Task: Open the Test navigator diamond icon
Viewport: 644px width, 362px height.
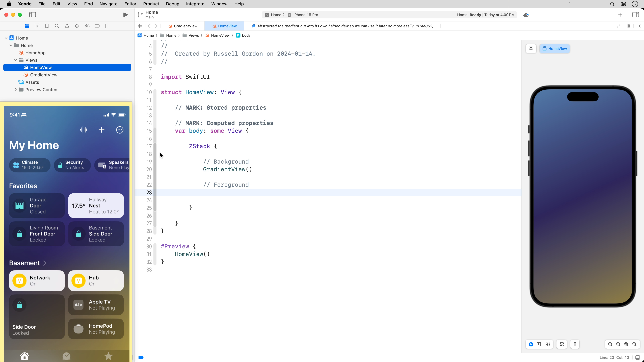Action: [x=77, y=26]
